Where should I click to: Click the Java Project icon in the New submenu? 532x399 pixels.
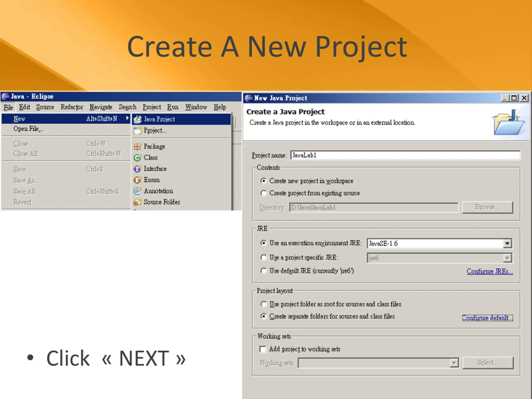138,119
